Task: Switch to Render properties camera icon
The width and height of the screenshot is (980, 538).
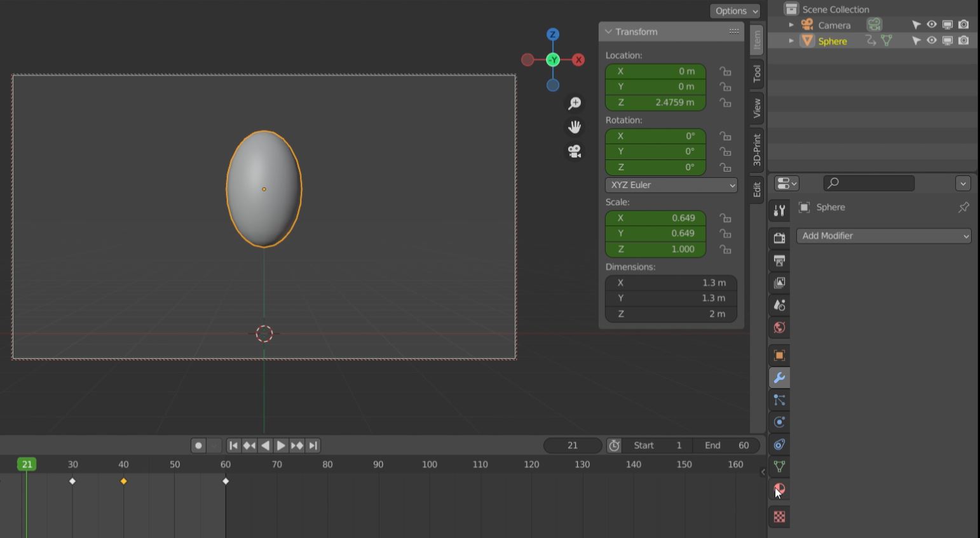Action: point(779,238)
